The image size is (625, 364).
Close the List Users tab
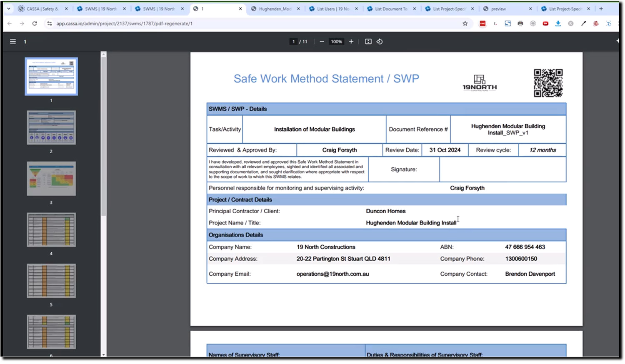coord(356,9)
